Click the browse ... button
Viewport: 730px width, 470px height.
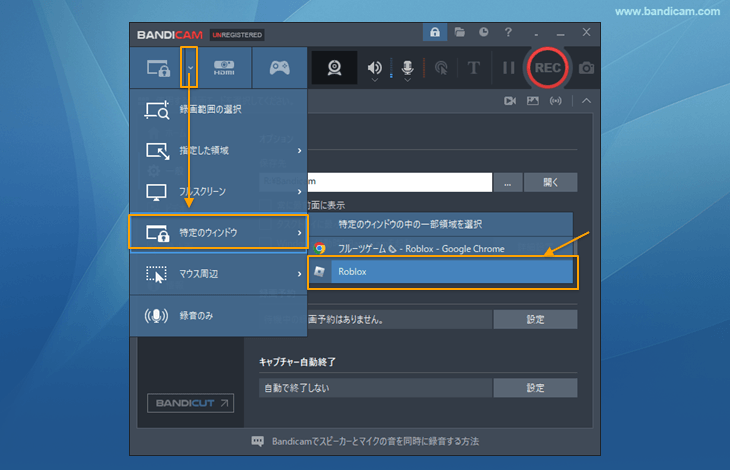click(x=507, y=182)
